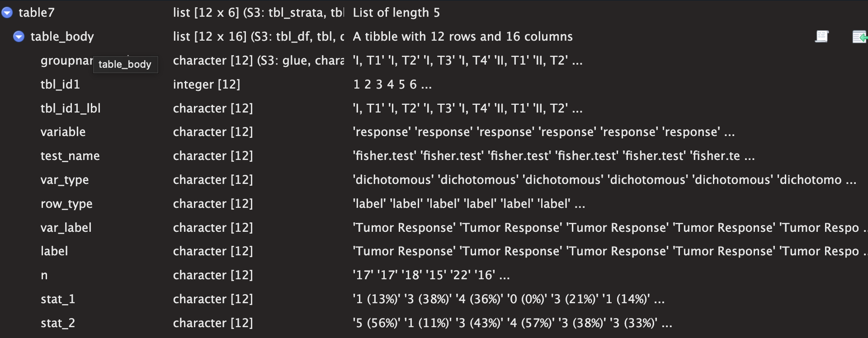Collapse the table_body tibble node

click(19, 37)
